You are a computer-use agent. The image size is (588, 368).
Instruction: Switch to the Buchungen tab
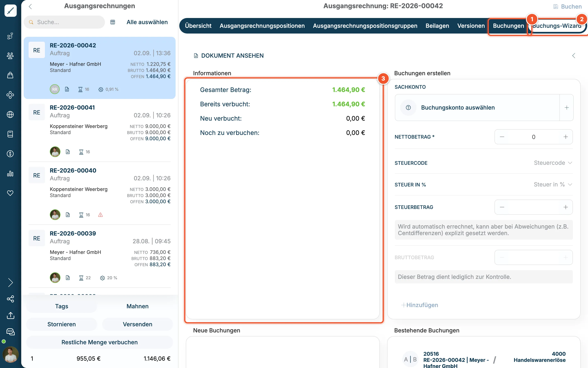(508, 26)
